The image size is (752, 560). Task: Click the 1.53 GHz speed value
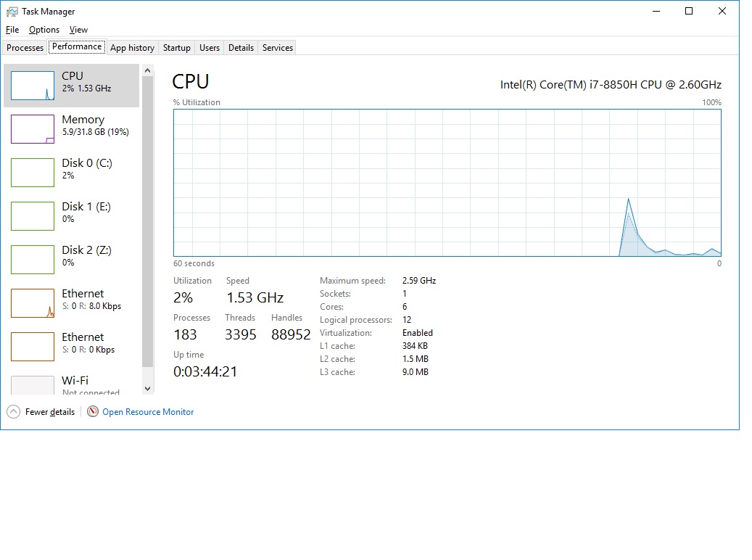click(255, 297)
